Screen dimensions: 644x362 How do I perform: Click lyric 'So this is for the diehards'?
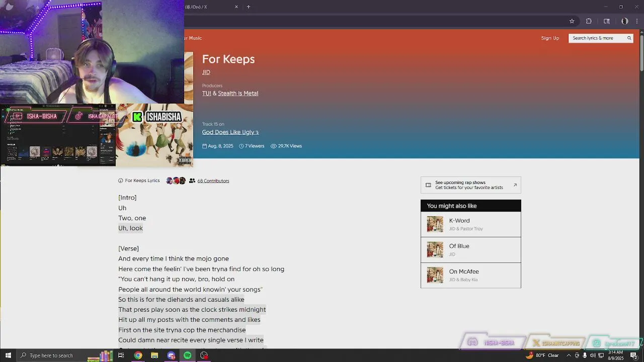click(181, 300)
